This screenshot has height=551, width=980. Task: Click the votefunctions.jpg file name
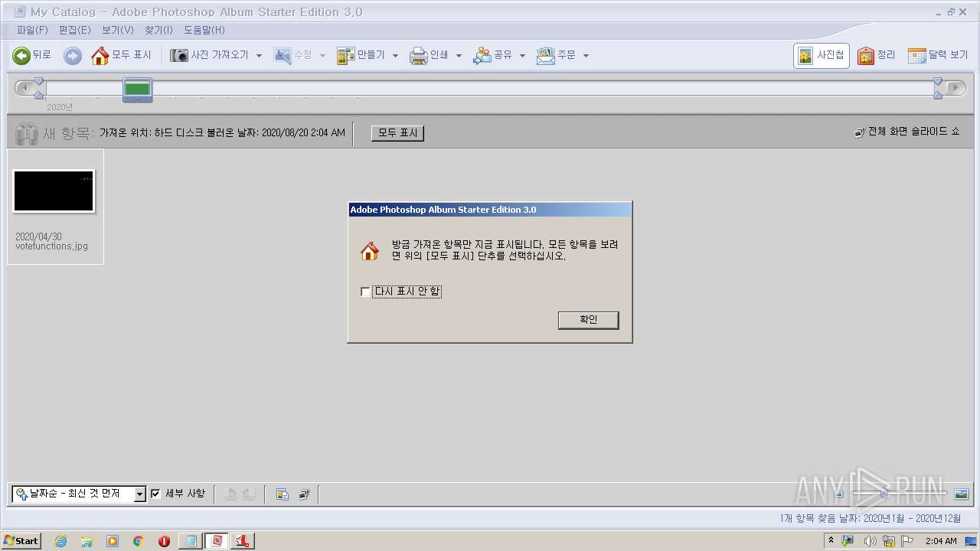tap(51, 246)
